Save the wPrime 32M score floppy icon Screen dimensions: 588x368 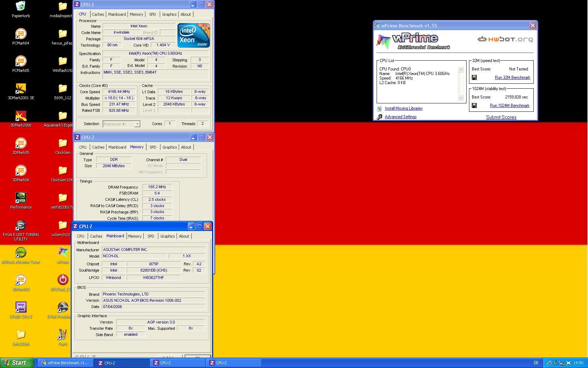pos(474,77)
